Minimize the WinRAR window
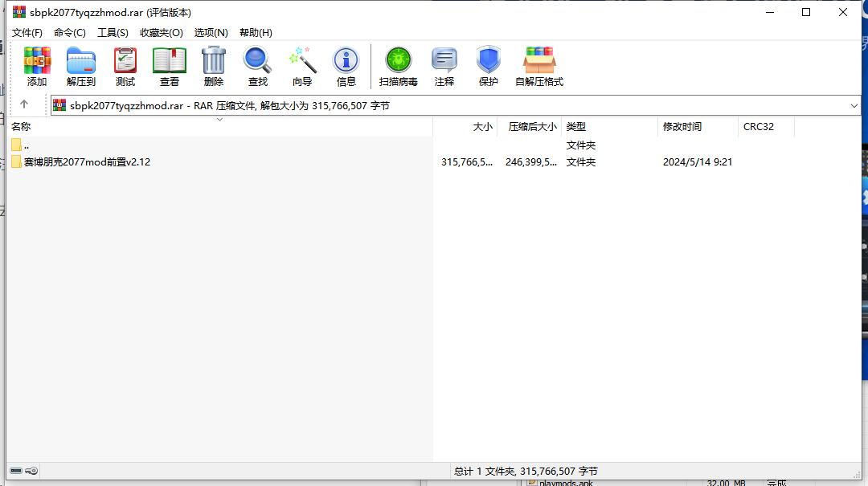The height and width of the screenshot is (486, 868). pos(769,12)
